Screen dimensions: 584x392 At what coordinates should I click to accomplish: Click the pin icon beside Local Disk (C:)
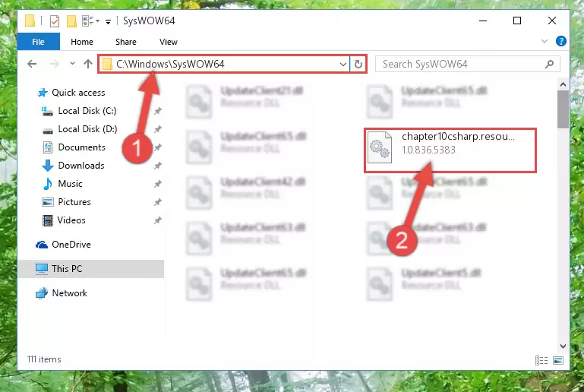tap(158, 111)
